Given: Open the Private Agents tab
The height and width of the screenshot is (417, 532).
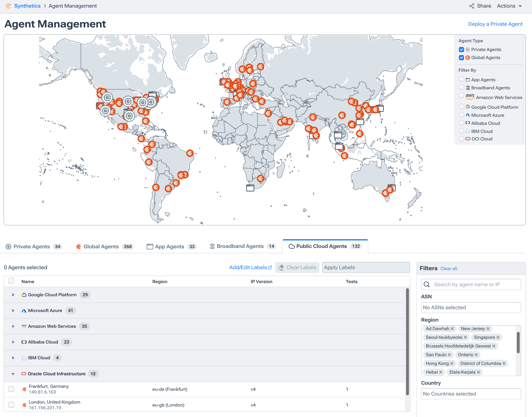Looking at the screenshot, I should [32, 246].
